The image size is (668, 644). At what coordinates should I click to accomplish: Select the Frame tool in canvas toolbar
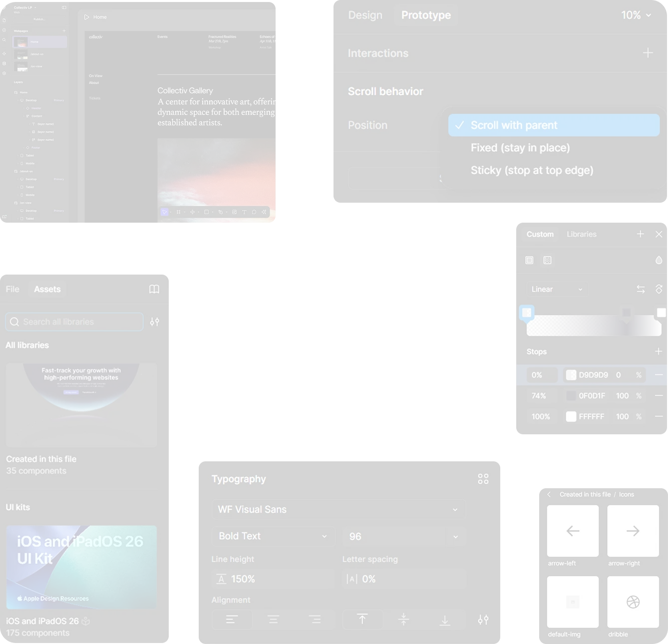[x=178, y=212]
